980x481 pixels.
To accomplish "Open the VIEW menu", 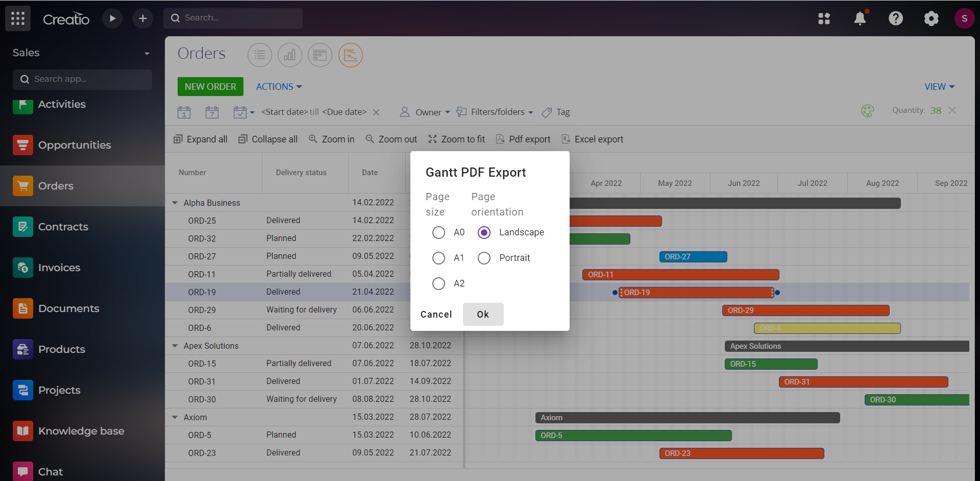I will click(938, 86).
